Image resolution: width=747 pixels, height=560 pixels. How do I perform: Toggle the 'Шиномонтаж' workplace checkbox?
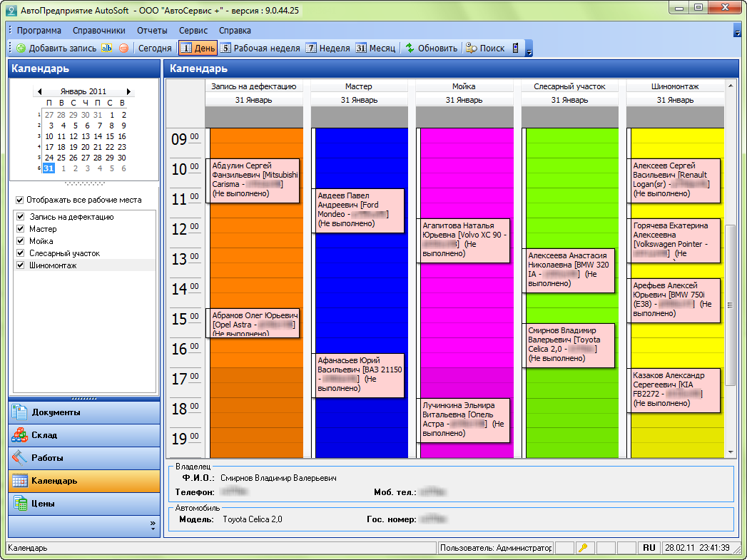click(x=20, y=265)
